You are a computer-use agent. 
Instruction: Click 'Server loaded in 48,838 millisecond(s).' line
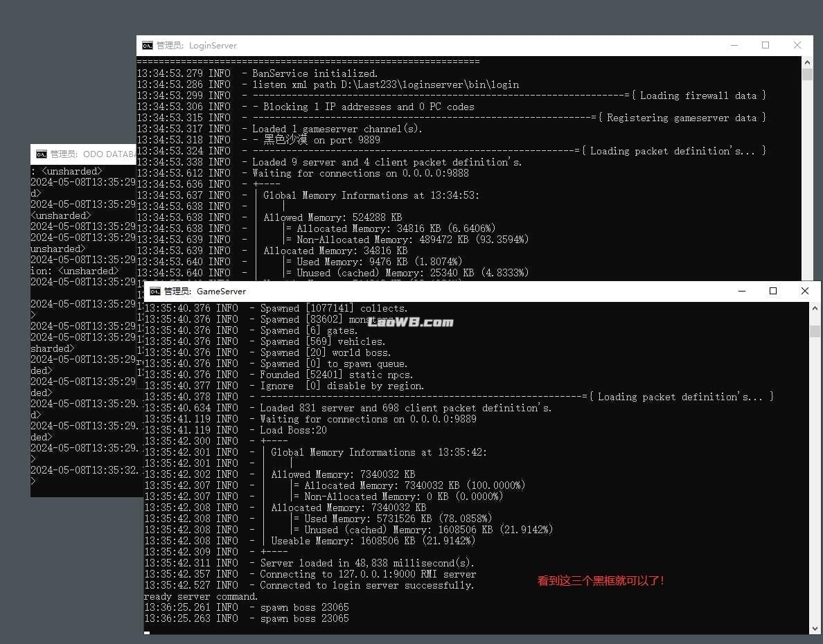[309, 563]
